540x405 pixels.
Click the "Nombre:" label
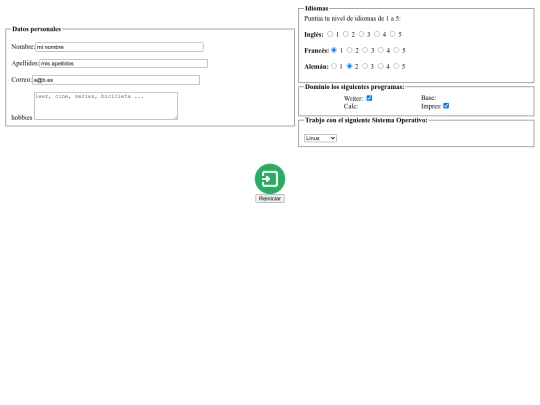[23, 47]
